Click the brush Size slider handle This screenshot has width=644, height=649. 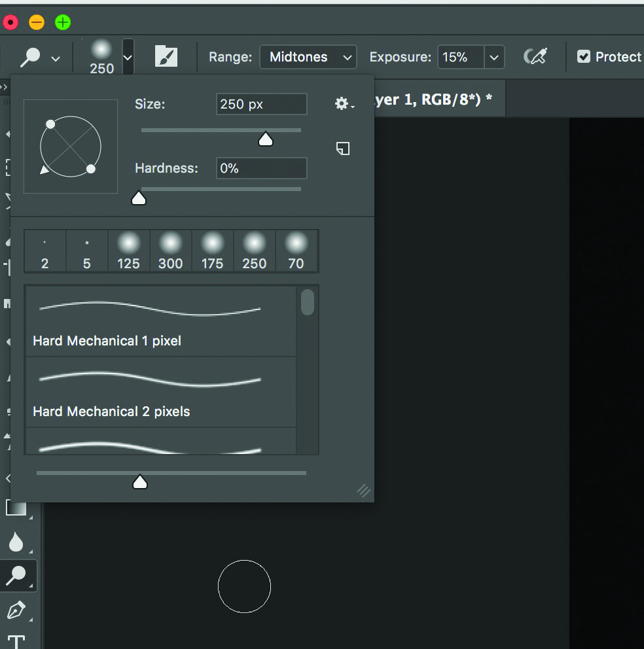tap(265, 139)
